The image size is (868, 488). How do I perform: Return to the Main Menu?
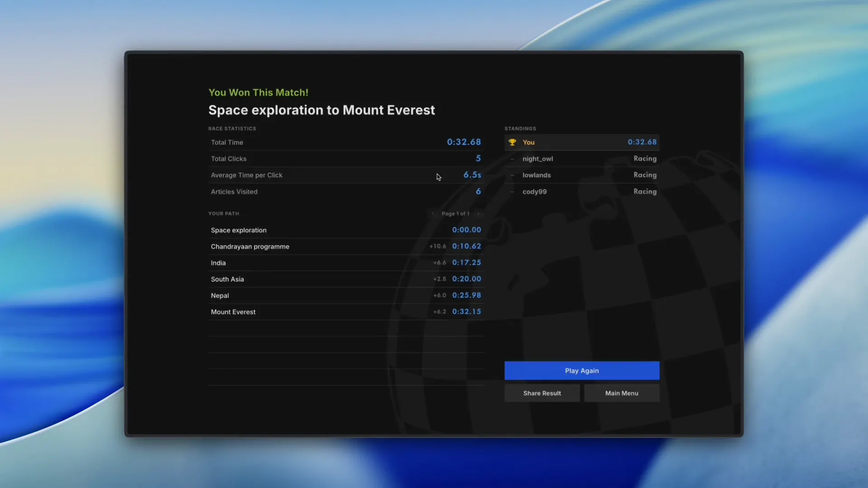tap(622, 393)
